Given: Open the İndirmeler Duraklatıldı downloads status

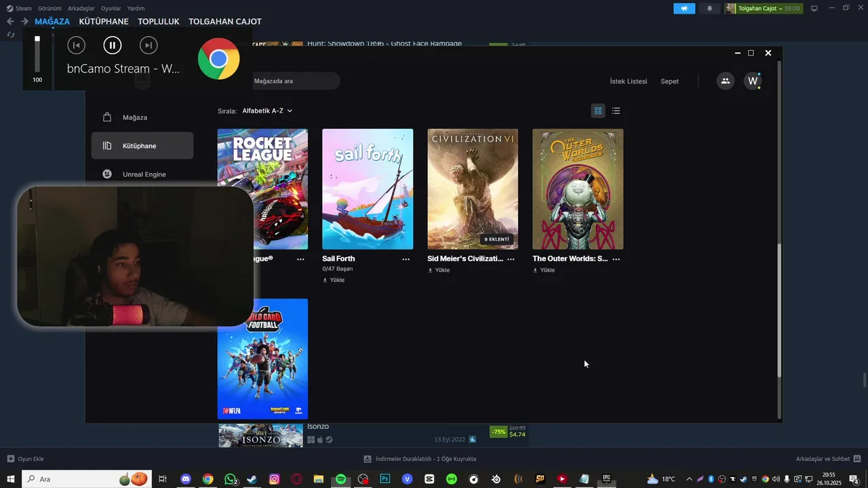Looking at the screenshot, I should tap(420, 459).
